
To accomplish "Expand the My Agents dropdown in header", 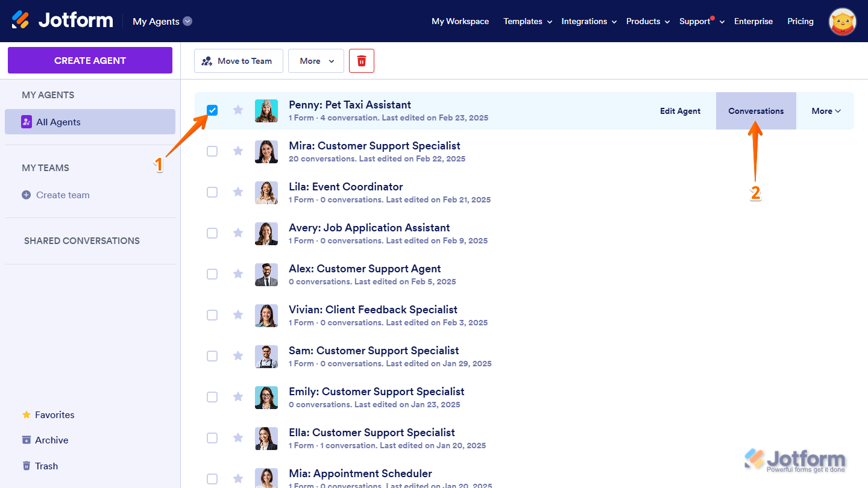I will [187, 21].
